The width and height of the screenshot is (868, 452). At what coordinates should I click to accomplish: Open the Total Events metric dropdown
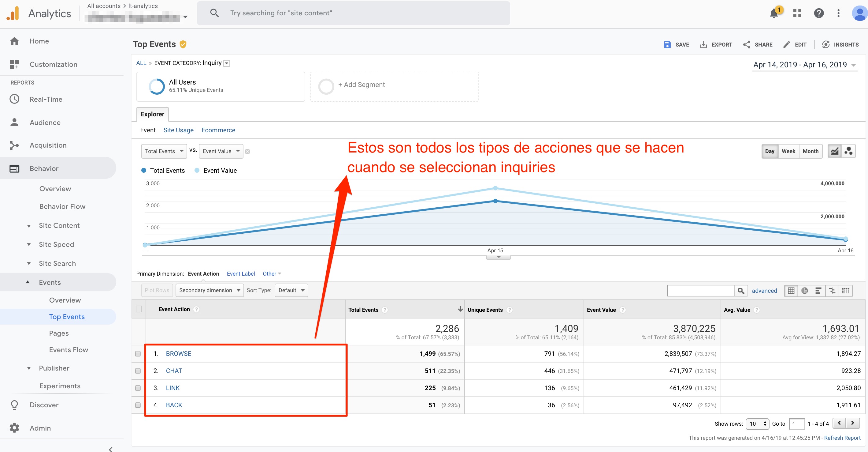point(164,151)
